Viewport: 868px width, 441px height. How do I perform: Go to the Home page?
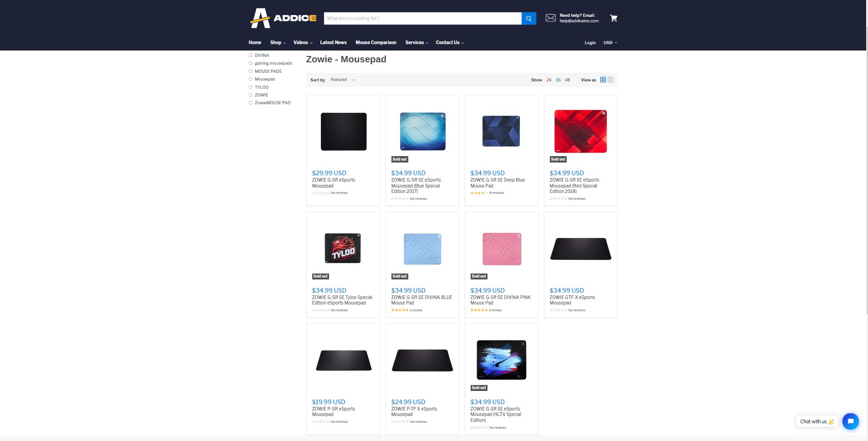pyautogui.click(x=255, y=42)
